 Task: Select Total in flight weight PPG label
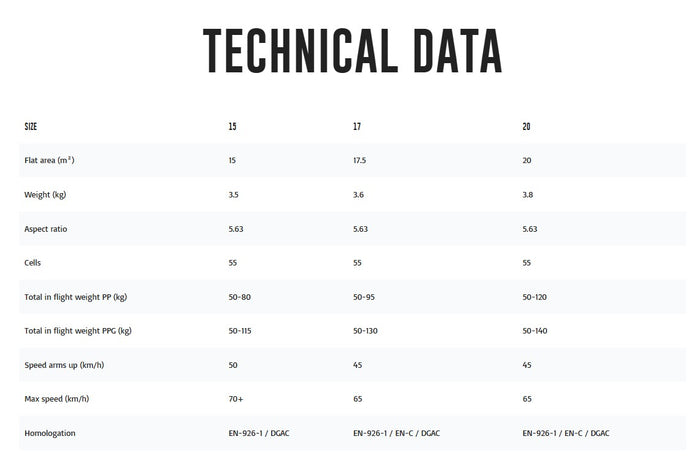pos(78,331)
